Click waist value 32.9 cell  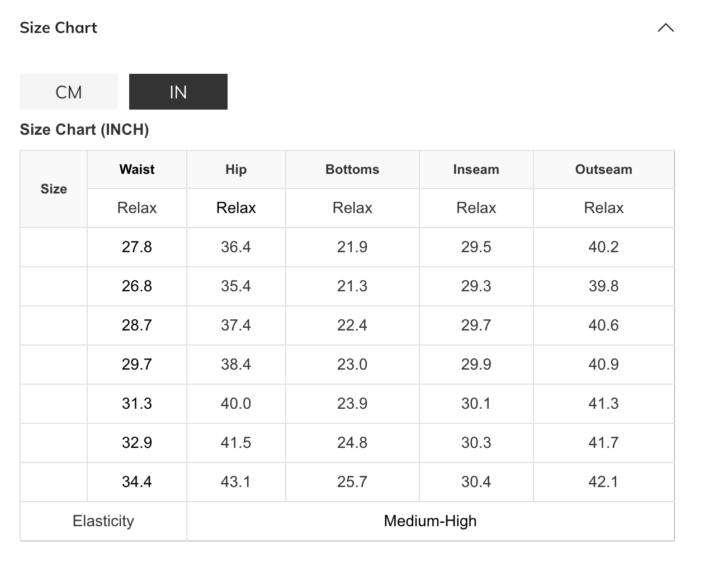(136, 443)
